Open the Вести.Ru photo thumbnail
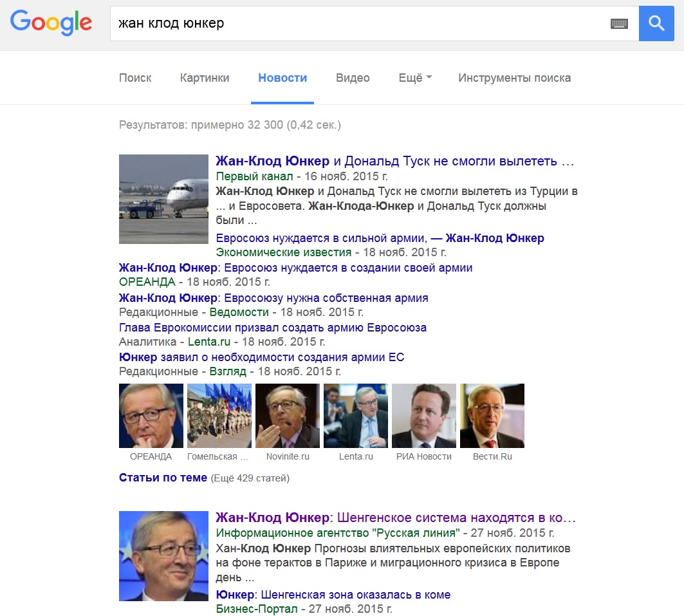Image resolution: width=684 pixels, height=616 pixels. (x=492, y=416)
